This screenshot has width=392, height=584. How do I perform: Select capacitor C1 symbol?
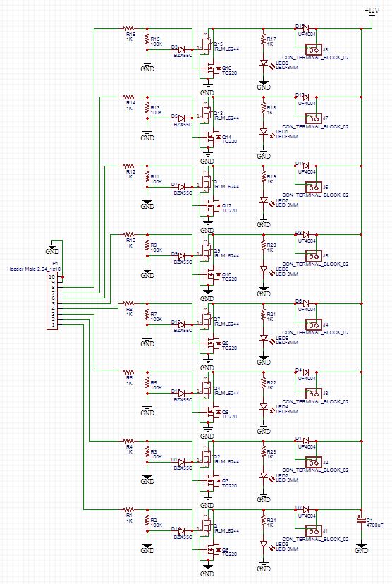click(x=361, y=520)
